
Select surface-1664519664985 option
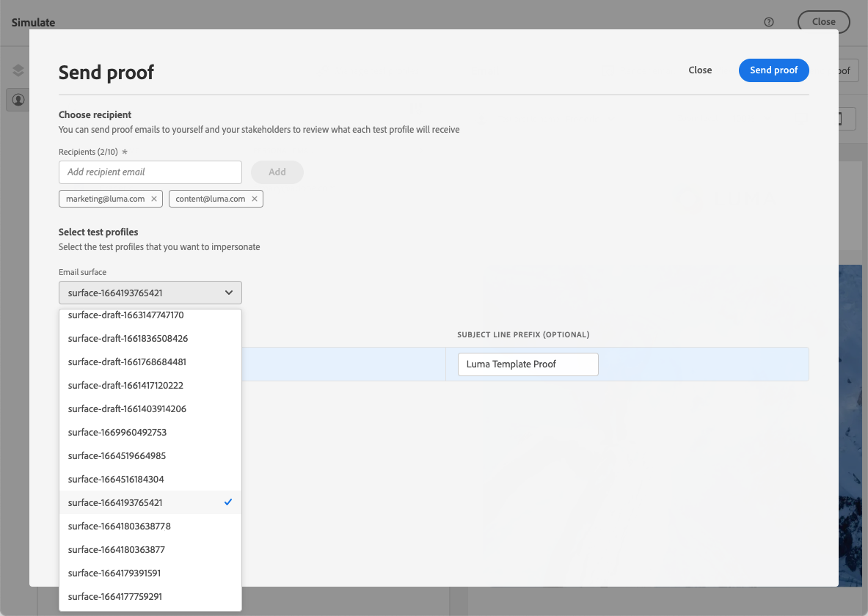[x=117, y=456]
